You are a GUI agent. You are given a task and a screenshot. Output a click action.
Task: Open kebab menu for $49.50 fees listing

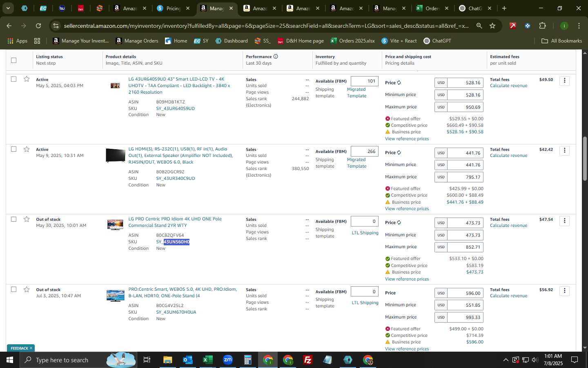point(565,81)
